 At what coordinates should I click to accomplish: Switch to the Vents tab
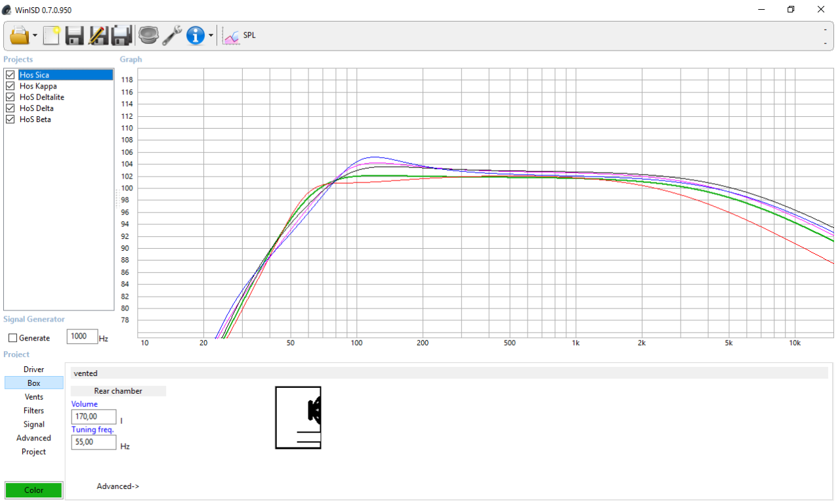tap(34, 397)
